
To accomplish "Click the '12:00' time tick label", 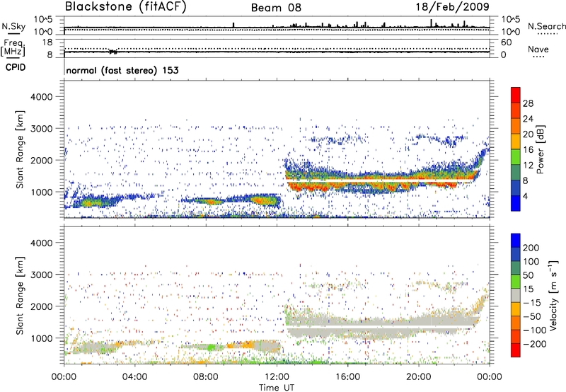I will [277, 377].
